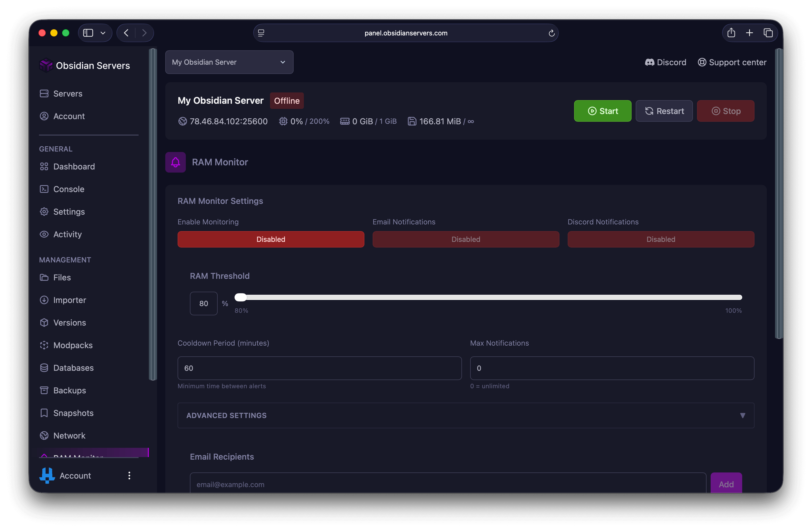Open new tab with plus icon
The image size is (812, 531).
point(750,33)
